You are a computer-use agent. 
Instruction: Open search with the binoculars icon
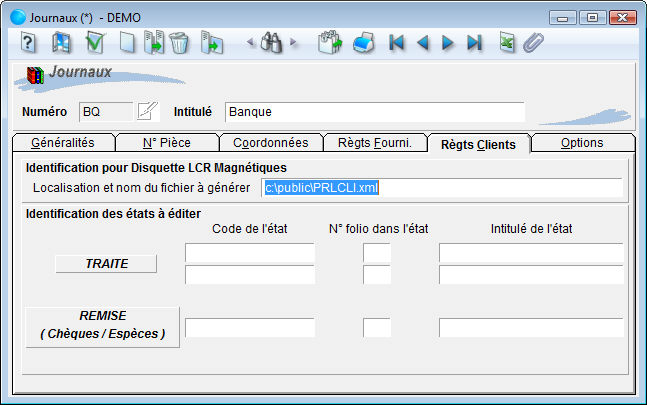(x=272, y=42)
